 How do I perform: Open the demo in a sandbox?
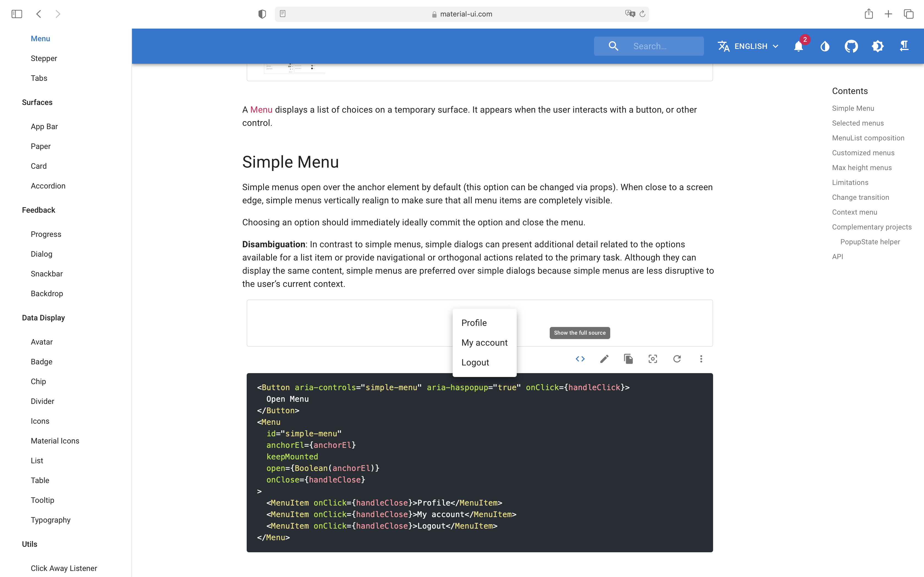[x=653, y=359]
